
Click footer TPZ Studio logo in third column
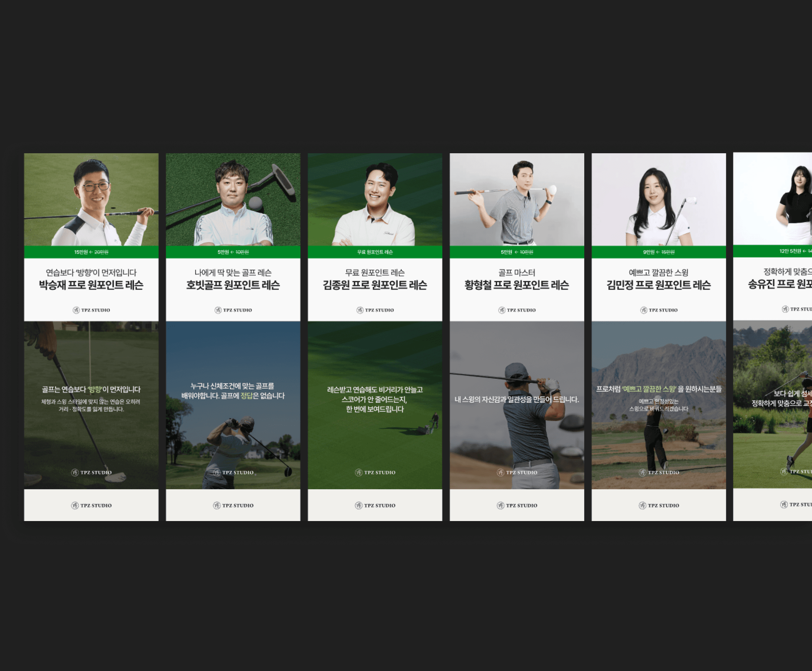pyautogui.click(x=375, y=506)
